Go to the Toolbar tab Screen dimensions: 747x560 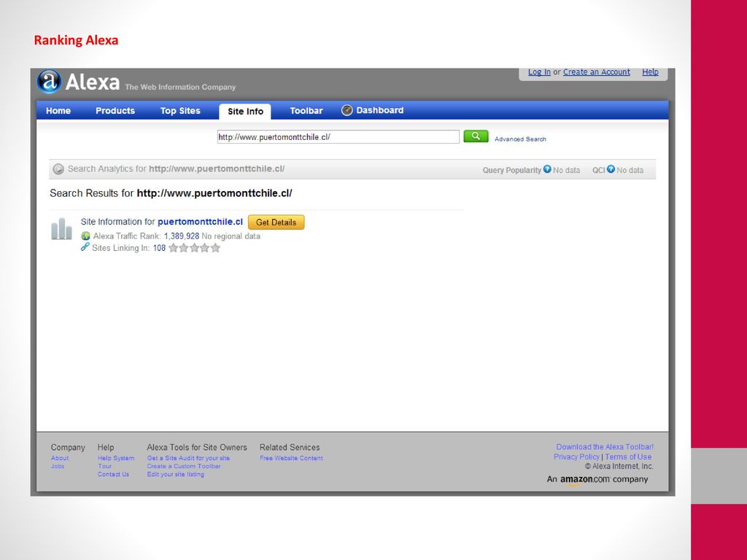click(x=306, y=111)
